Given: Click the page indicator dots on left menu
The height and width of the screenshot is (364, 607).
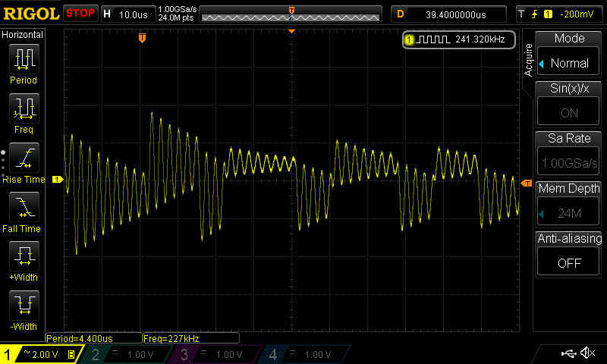Looking at the screenshot, I should pyautogui.click(x=3, y=164).
